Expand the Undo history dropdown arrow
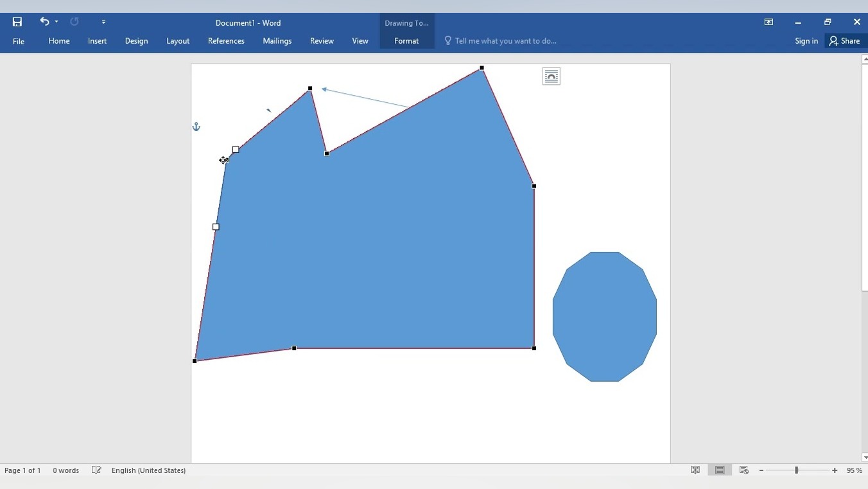 click(56, 22)
